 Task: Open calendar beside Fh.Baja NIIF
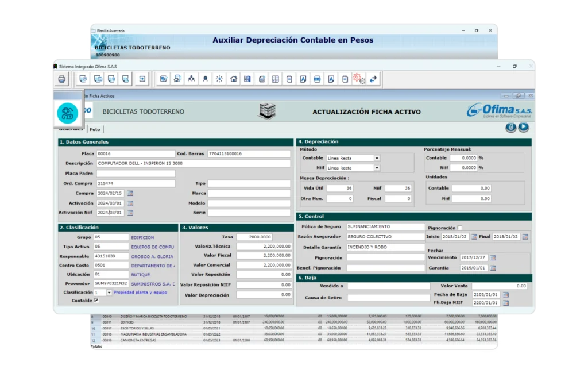[x=506, y=303]
